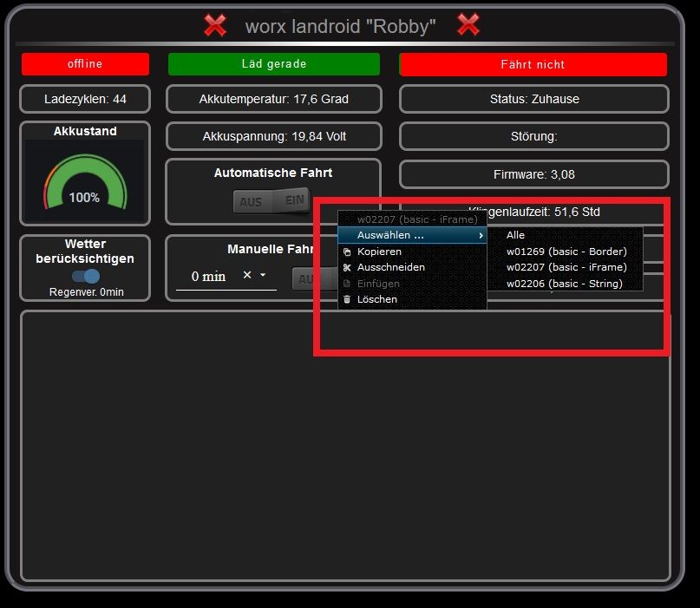This screenshot has width=700, height=608.
Task: Select Alle in the submenu
Action: click(x=565, y=235)
